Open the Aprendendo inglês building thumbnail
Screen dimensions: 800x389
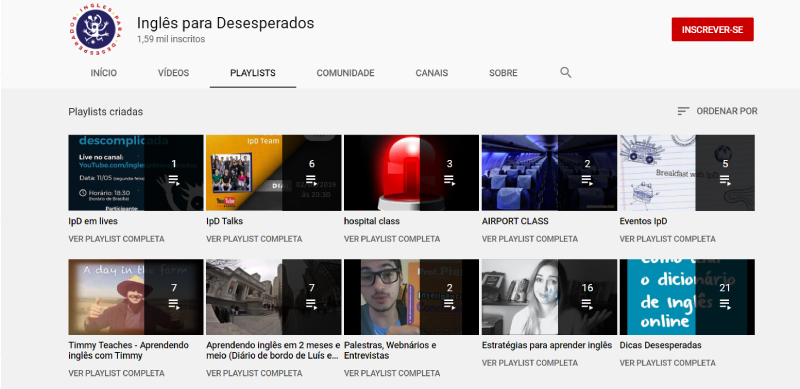[x=273, y=297]
